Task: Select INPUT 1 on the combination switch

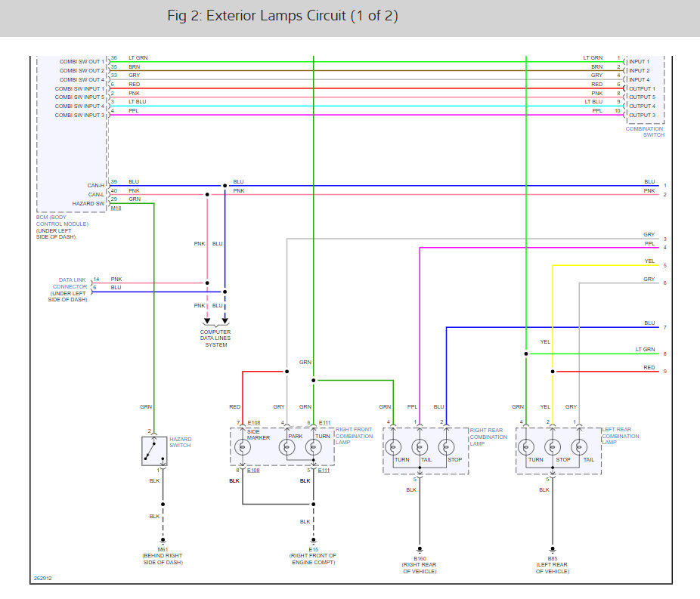Action: [640, 61]
